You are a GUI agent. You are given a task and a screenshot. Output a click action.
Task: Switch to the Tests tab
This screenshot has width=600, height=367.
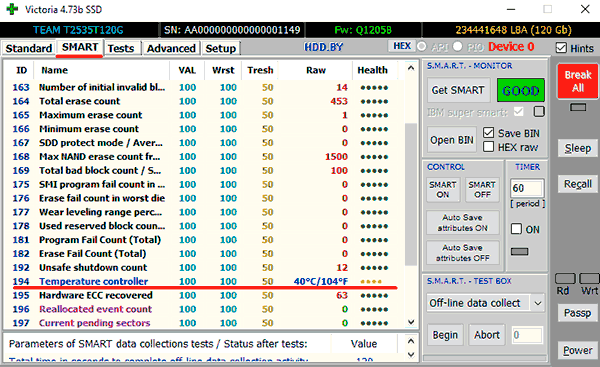(121, 49)
